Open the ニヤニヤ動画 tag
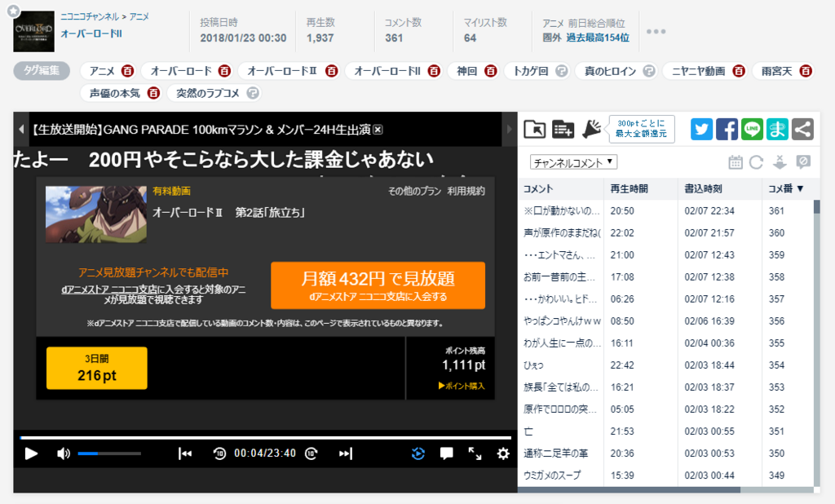The height and width of the screenshot is (504, 835). (x=698, y=71)
